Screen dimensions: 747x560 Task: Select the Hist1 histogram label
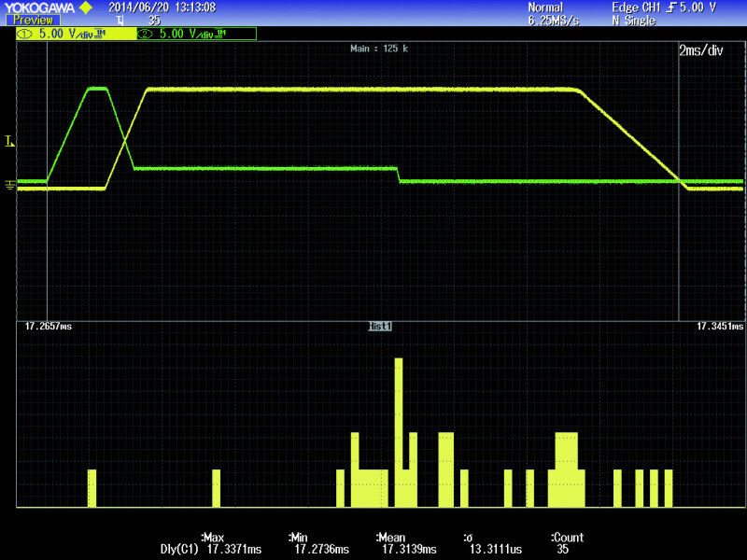(380, 327)
